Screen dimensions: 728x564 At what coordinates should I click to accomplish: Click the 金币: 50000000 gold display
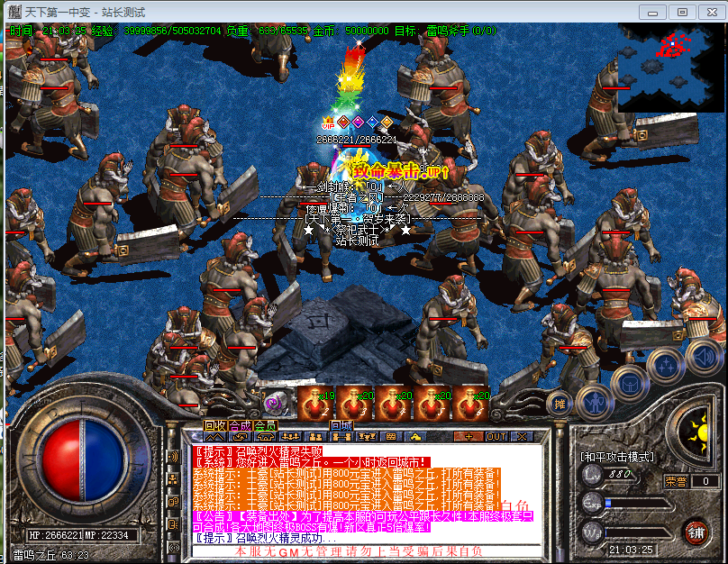tap(350, 32)
